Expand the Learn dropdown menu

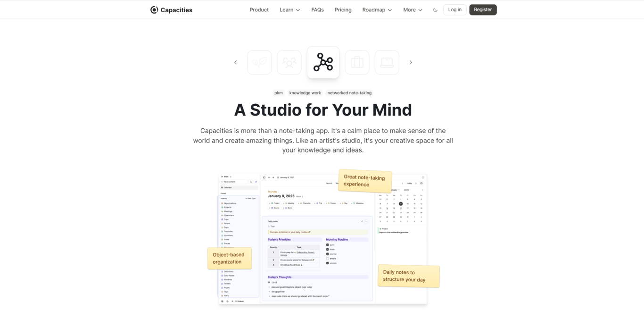tap(289, 10)
